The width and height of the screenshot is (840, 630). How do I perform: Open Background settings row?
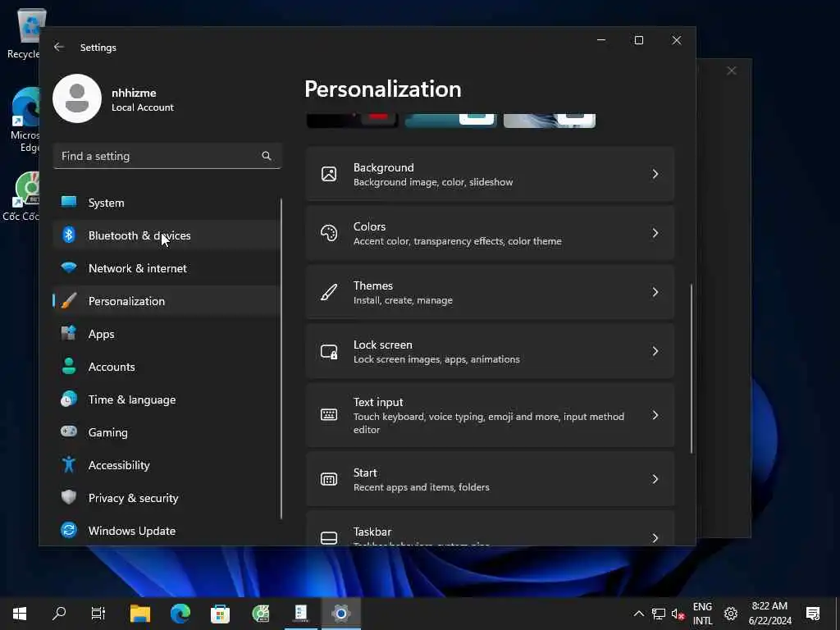pyautogui.click(x=491, y=174)
